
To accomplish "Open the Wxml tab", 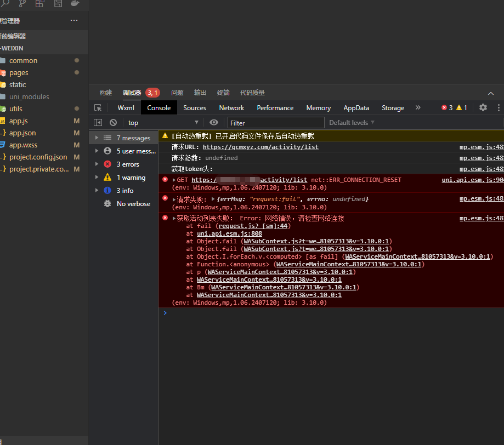I will [x=126, y=108].
